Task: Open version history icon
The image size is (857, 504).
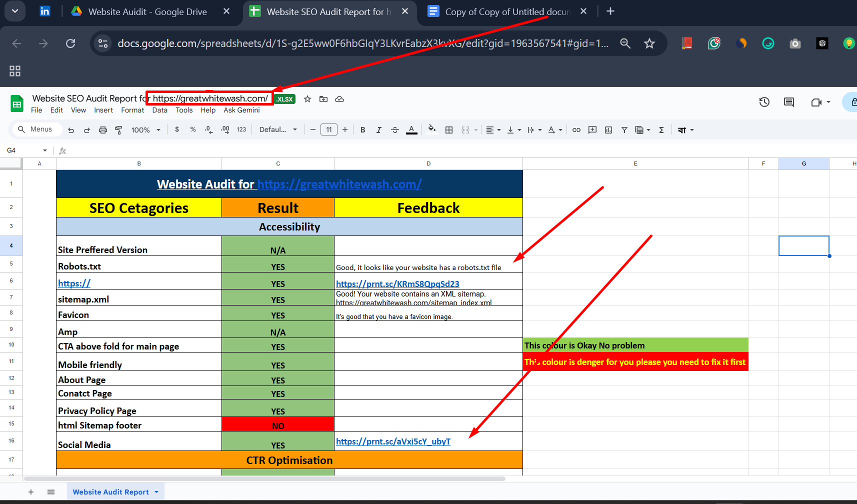Action: tap(764, 102)
